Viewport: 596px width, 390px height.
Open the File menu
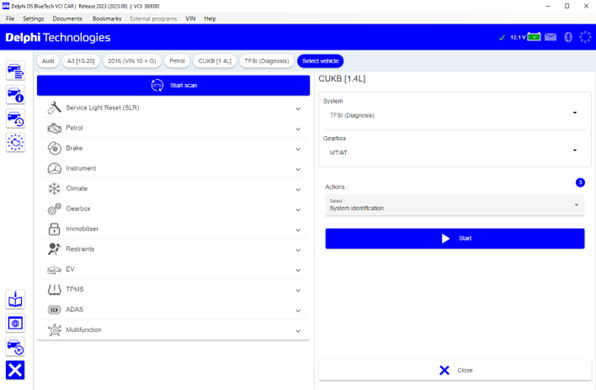pyautogui.click(x=10, y=19)
